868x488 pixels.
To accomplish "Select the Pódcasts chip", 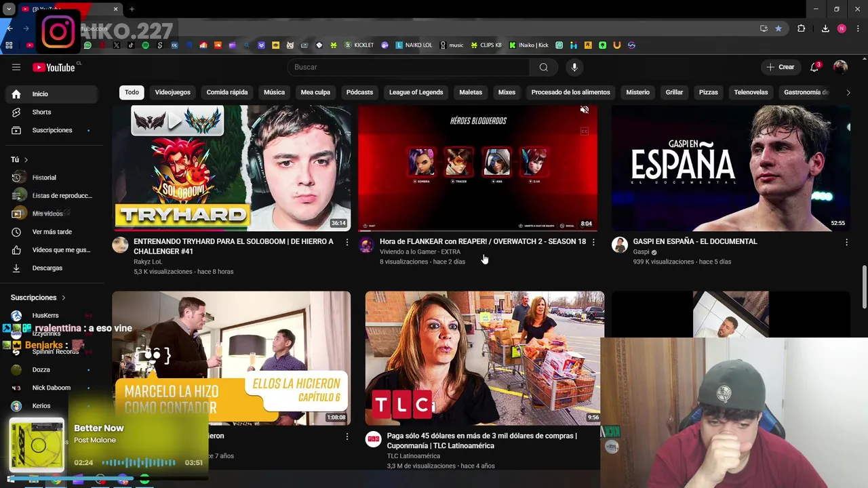I will [359, 92].
